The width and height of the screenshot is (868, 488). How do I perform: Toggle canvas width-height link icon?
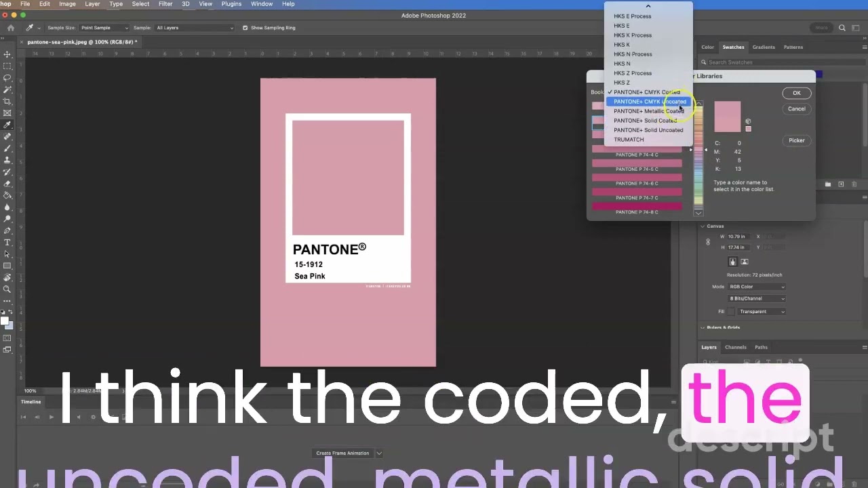[x=708, y=242]
